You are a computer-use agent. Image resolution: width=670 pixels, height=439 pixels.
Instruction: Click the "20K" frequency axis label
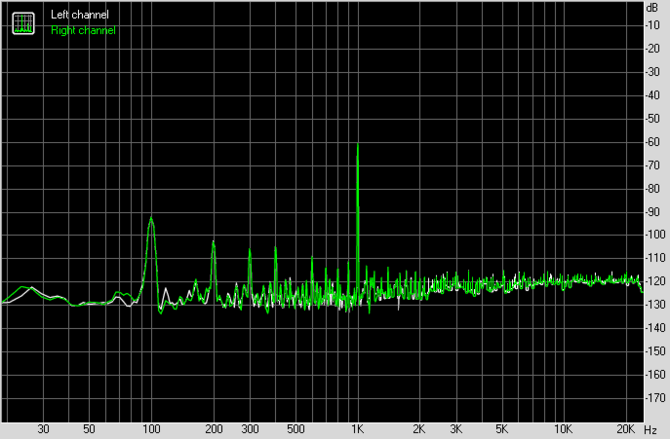pos(626,429)
